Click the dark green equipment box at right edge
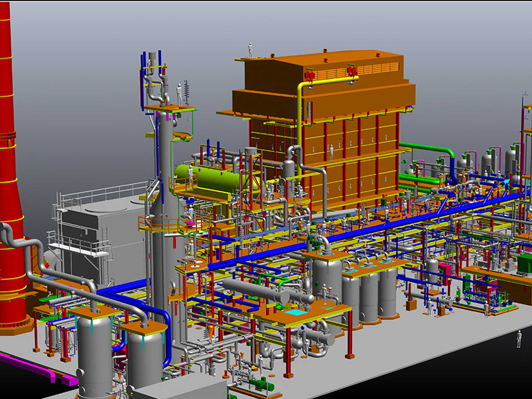 point(523,263)
